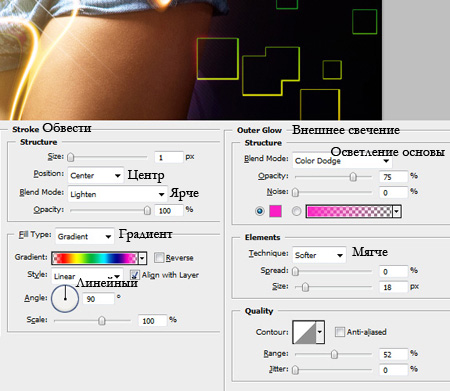
Task: Click the Noise value field
Action: coord(393,192)
